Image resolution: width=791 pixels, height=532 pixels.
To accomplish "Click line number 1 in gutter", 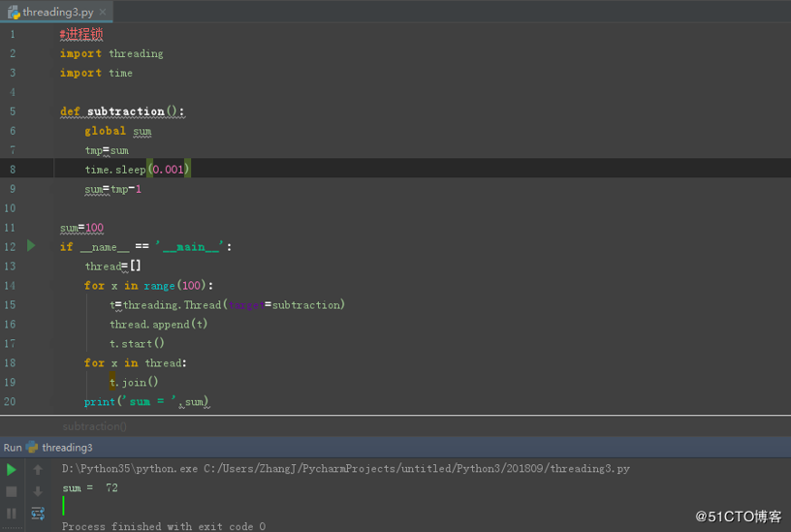I will click(x=13, y=34).
